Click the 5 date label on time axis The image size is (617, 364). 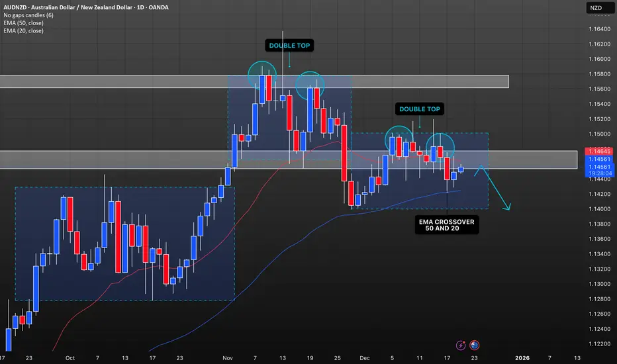tap(392, 358)
